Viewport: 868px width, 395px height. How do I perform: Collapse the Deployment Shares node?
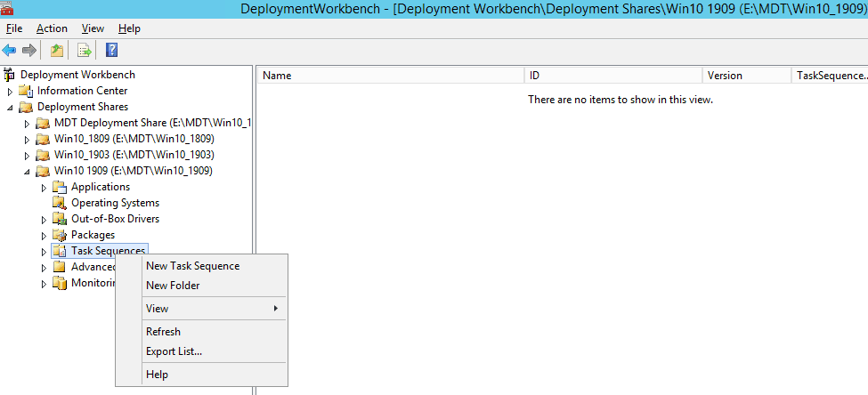point(10,108)
